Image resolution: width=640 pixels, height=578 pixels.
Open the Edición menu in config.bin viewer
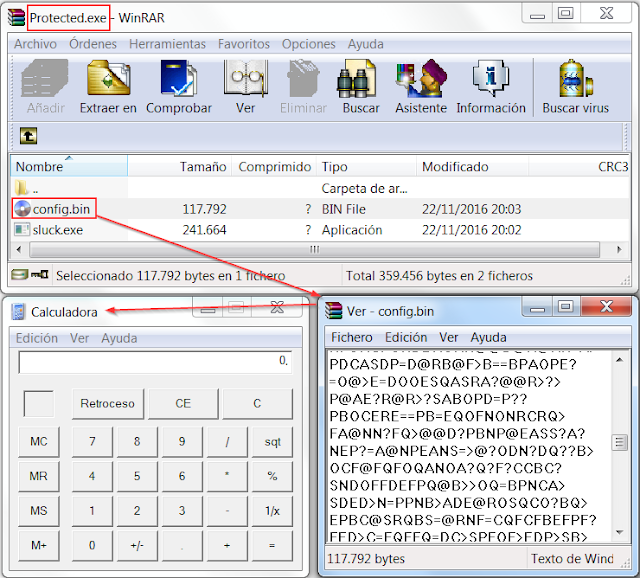406,338
